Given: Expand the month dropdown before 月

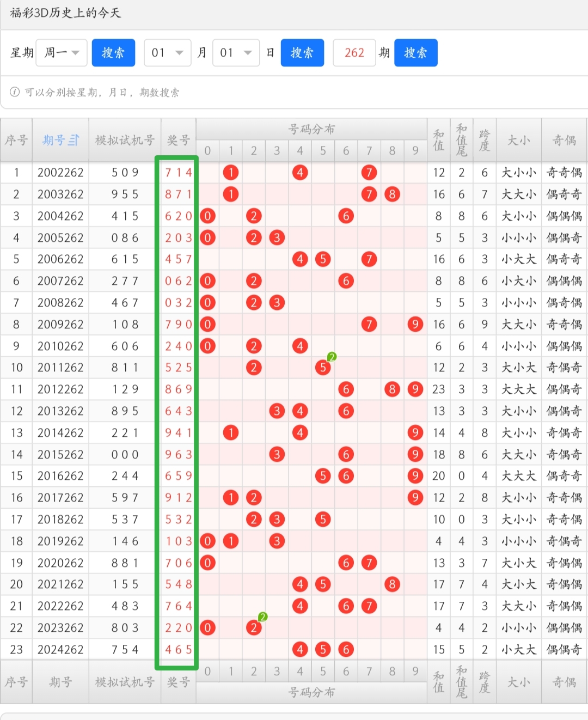Looking at the screenshot, I should (167, 53).
